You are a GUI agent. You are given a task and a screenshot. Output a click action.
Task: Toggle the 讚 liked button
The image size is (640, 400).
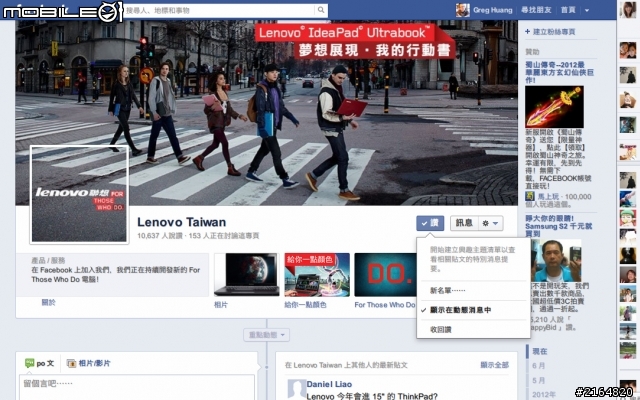(x=430, y=223)
